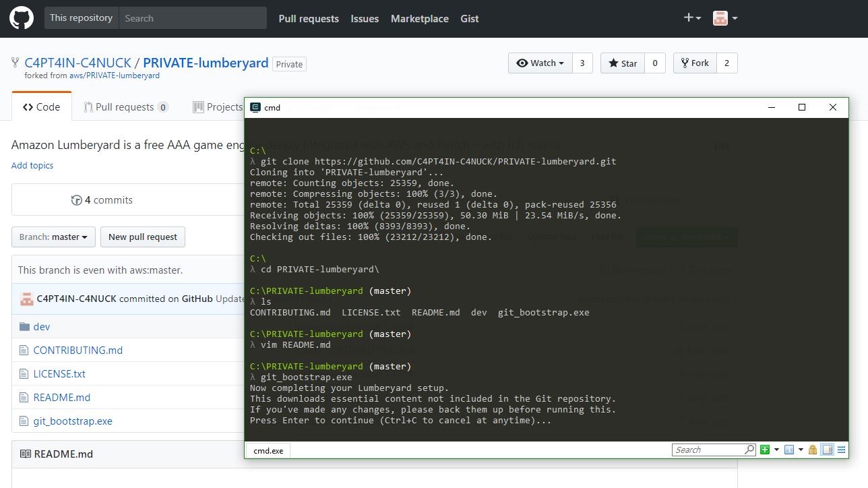
Task: Toggle the lock console icon
Action: click(813, 450)
